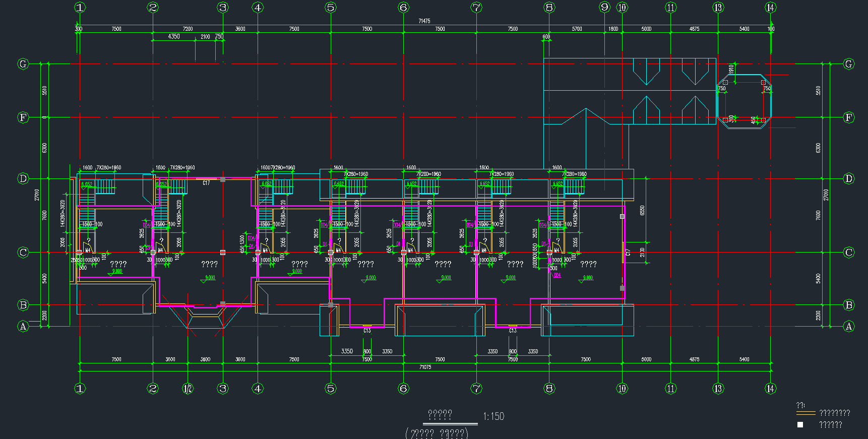Select the white square legend symbol

click(800, 425)
